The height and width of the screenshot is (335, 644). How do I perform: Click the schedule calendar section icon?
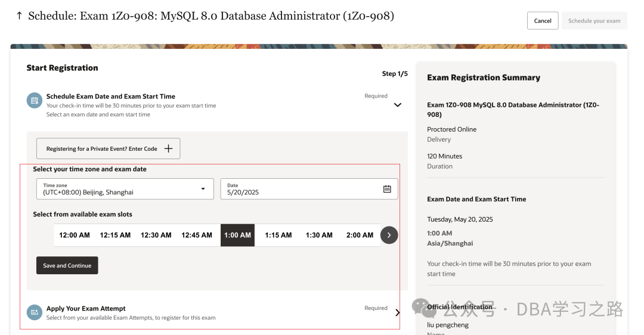pyautogui.click(x=35, y=101)
